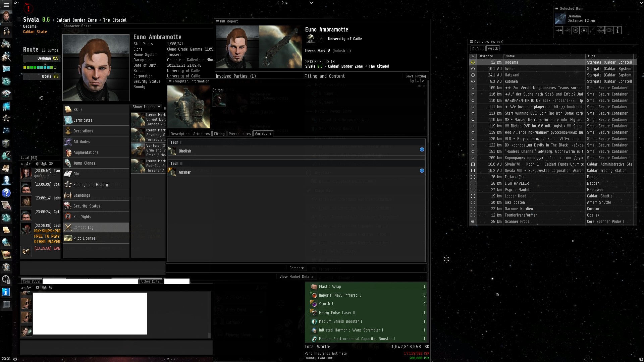Expand Show Losses dropdown
This screenshot has width=644, height=362.
click(x=146, y=107)
